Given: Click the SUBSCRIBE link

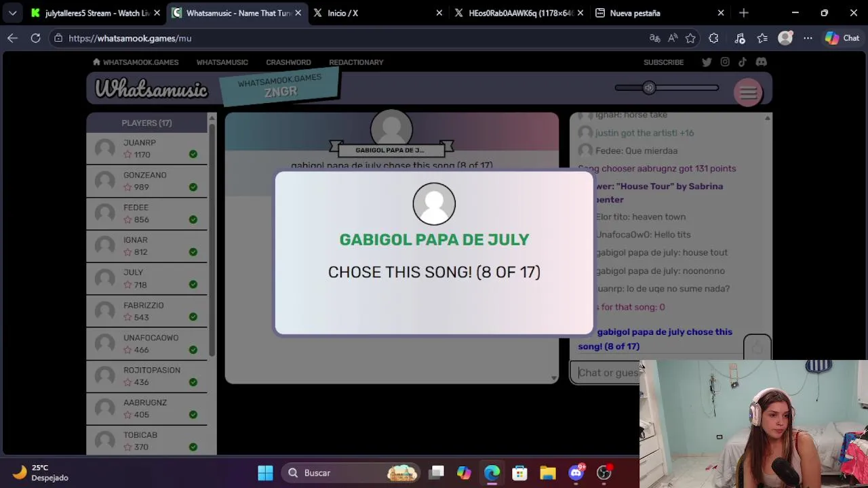Looking at the screenshot, I should pyautogui.click(x=663, y=62).
